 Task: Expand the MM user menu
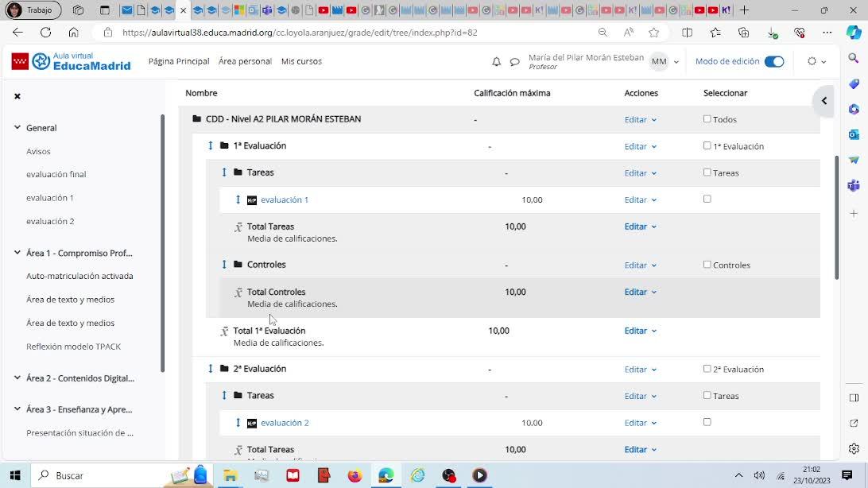[665, 61]
